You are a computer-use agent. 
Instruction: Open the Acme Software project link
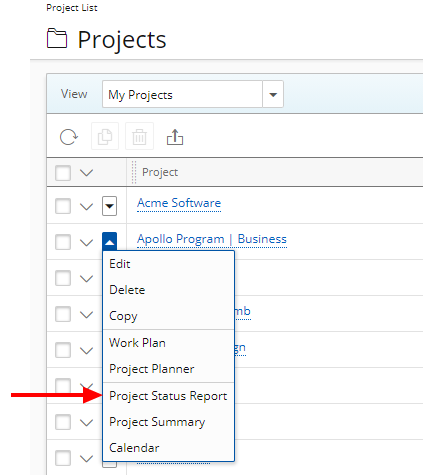[x=179, y=203]
